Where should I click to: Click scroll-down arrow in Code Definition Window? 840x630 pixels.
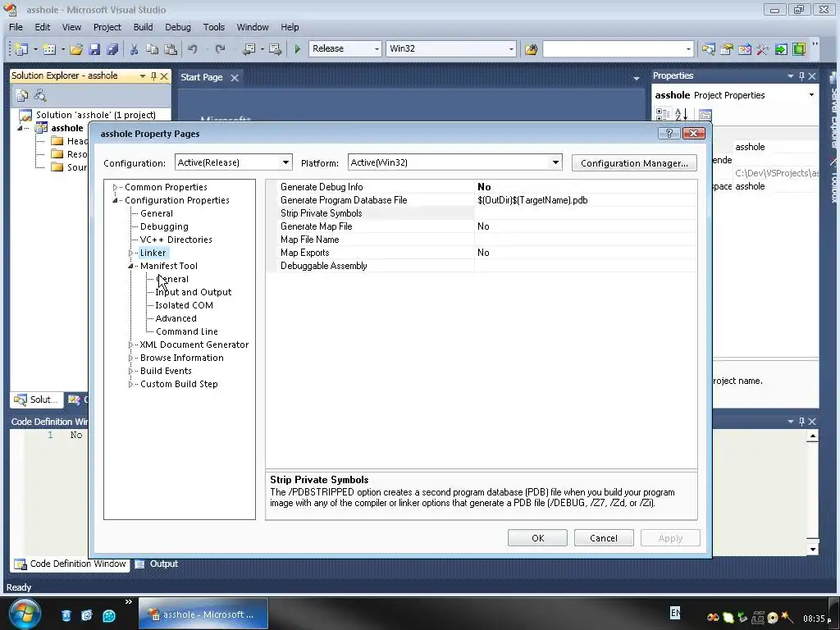(x=813, y=549)
